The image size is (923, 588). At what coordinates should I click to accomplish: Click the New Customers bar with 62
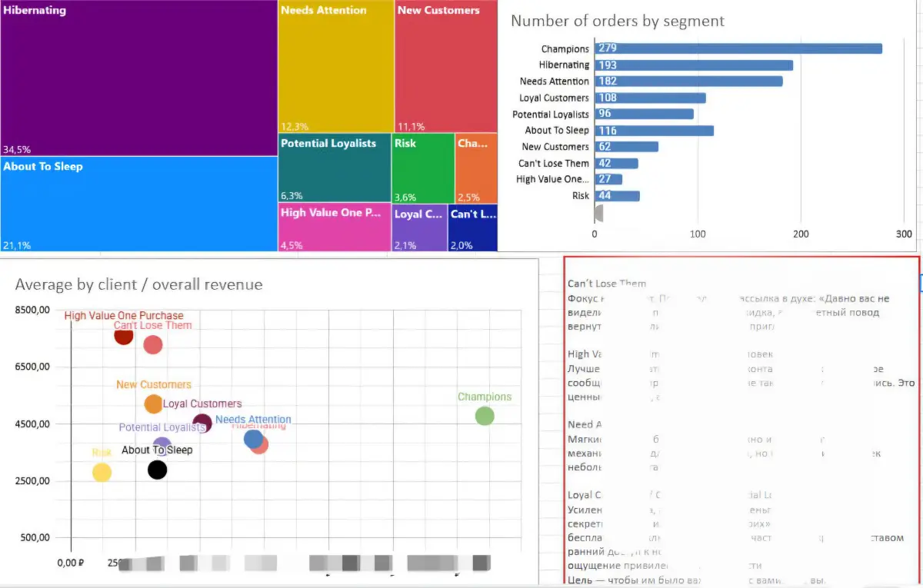(x=626, y=147)
